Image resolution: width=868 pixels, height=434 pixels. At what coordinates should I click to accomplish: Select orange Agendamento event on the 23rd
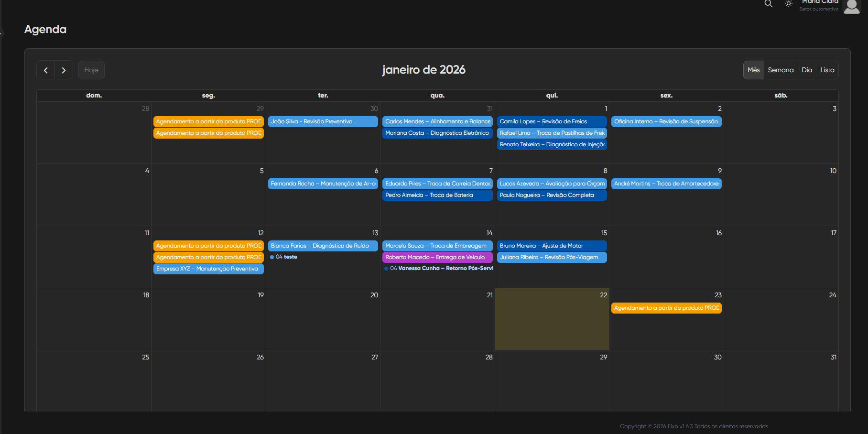coord(666,308)
